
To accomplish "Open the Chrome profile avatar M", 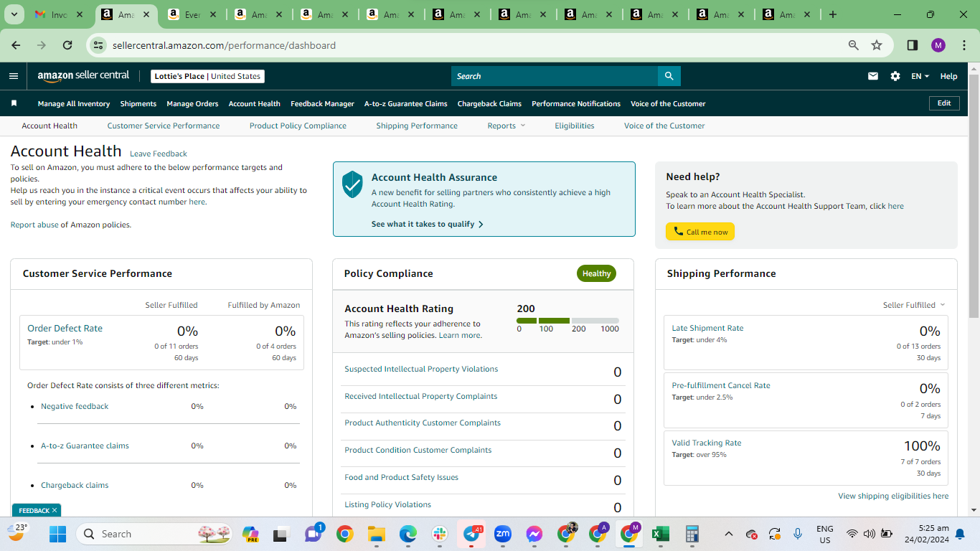I will tap(938, 45).
